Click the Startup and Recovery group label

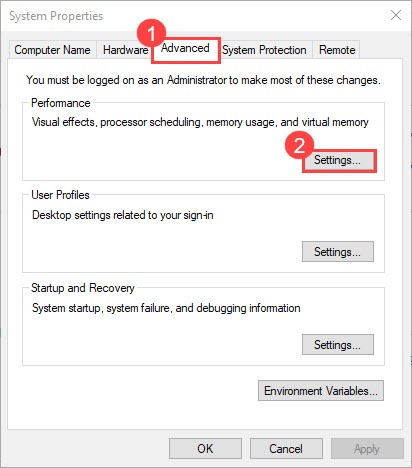click(83, 288)
